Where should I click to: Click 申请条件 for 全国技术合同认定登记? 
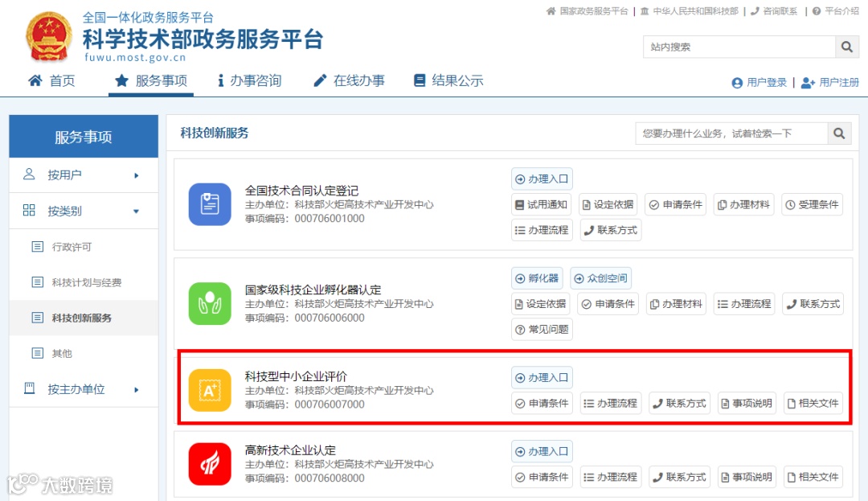pos(675,205)
